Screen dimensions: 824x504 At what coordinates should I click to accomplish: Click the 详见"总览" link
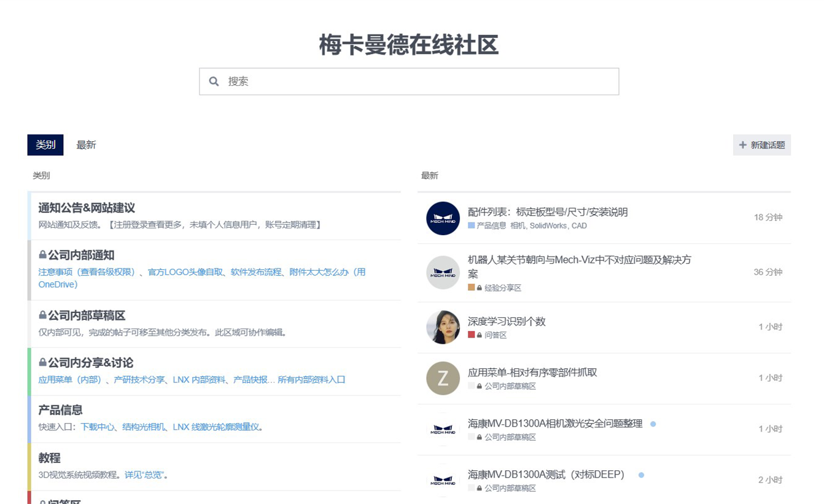pos(146,474)
